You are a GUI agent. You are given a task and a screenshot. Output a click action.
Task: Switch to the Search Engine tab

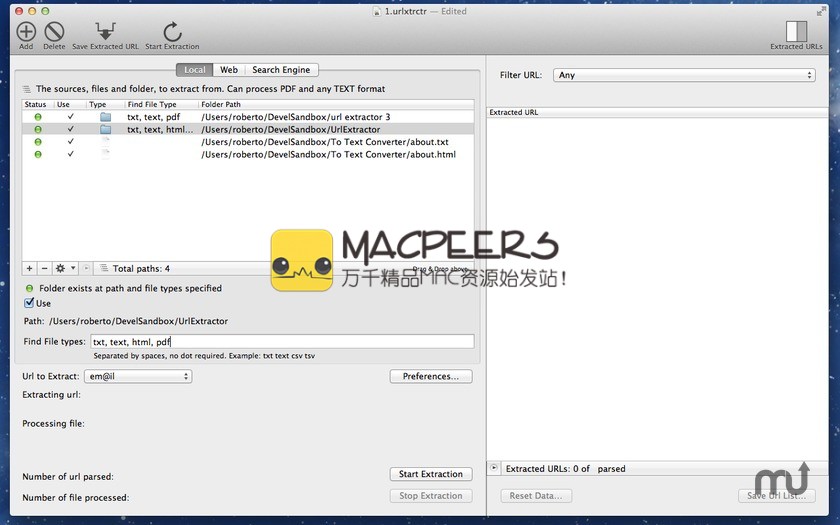[281, 70]
